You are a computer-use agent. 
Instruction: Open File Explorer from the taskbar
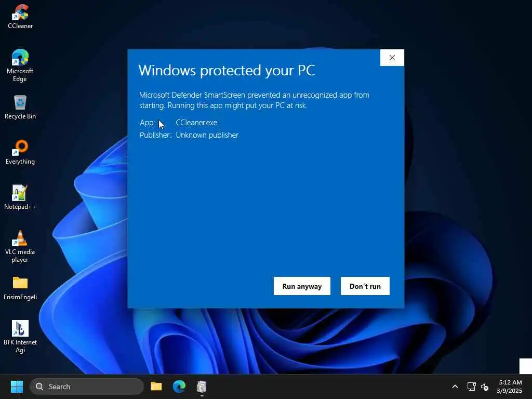point(156,387)
